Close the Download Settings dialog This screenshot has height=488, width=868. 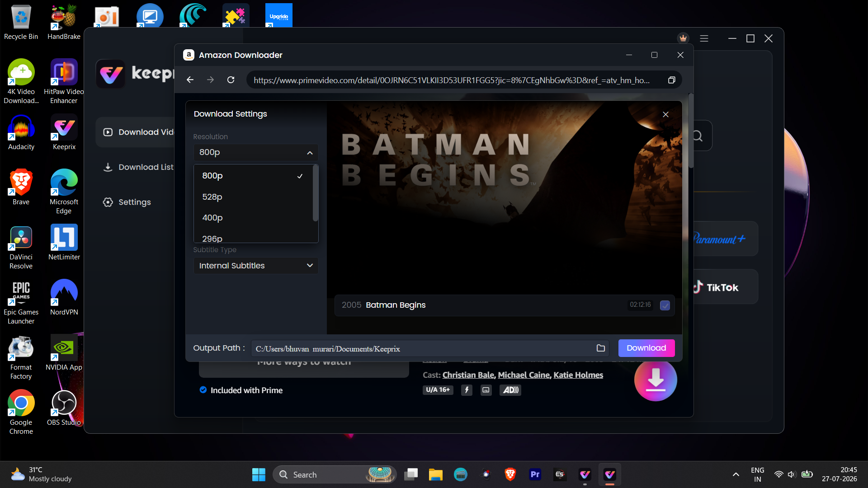tap(665, 114)
